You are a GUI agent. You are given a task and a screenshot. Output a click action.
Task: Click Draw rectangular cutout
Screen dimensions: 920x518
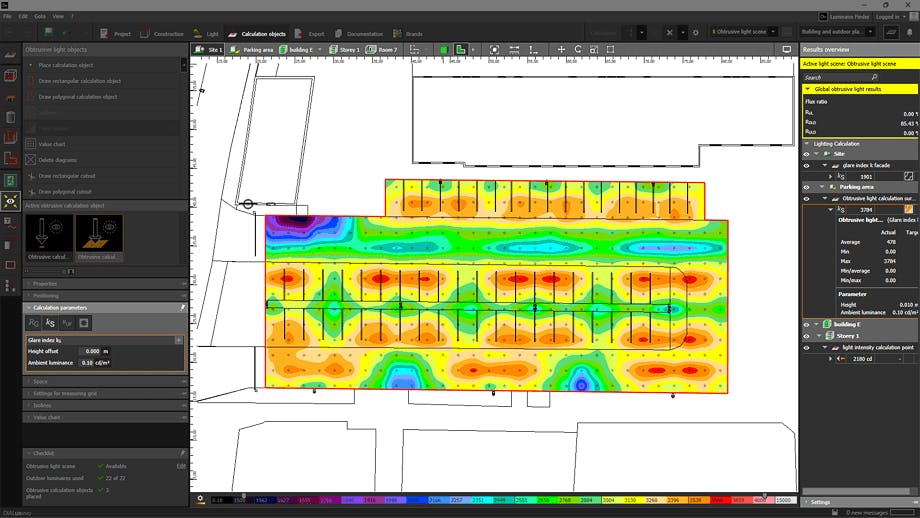pos(66,176)
